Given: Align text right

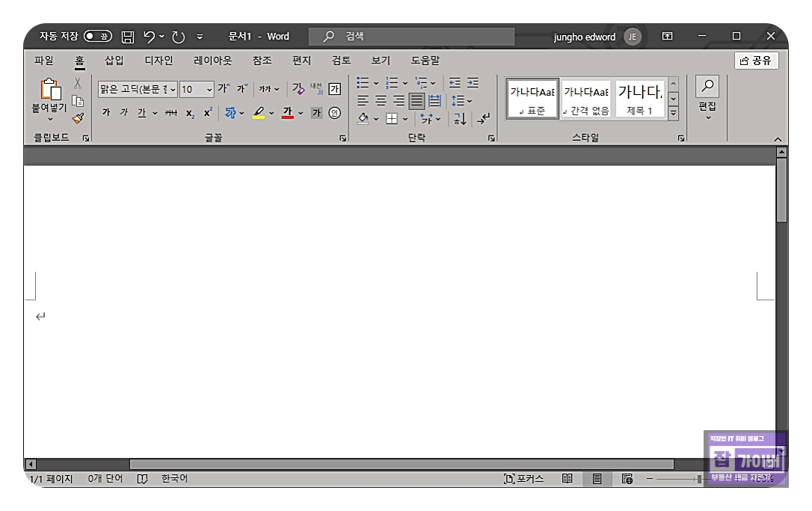Looking at the screenshot, I should click(x=399, y=100).
